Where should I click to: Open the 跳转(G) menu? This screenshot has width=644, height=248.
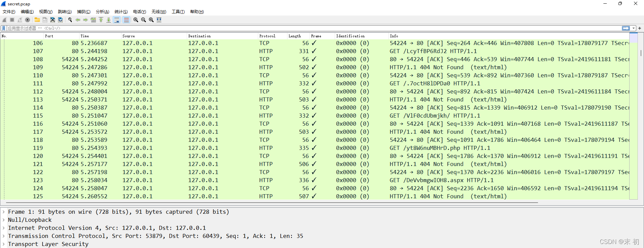[65, 12]
